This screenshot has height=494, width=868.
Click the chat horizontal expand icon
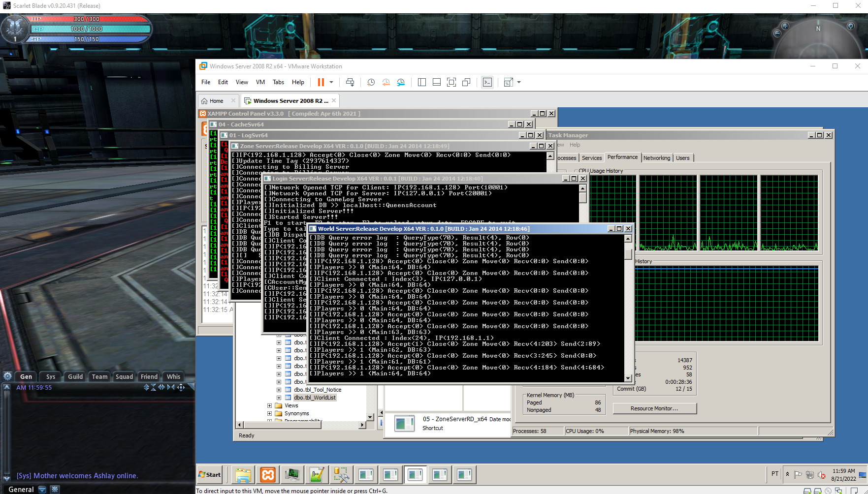[161, 387]
